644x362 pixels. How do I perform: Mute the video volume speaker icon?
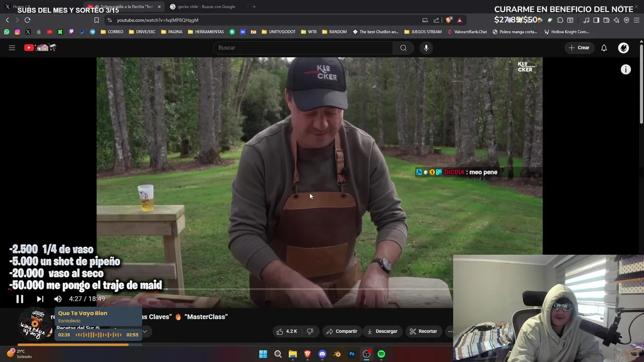click(58, 299)
